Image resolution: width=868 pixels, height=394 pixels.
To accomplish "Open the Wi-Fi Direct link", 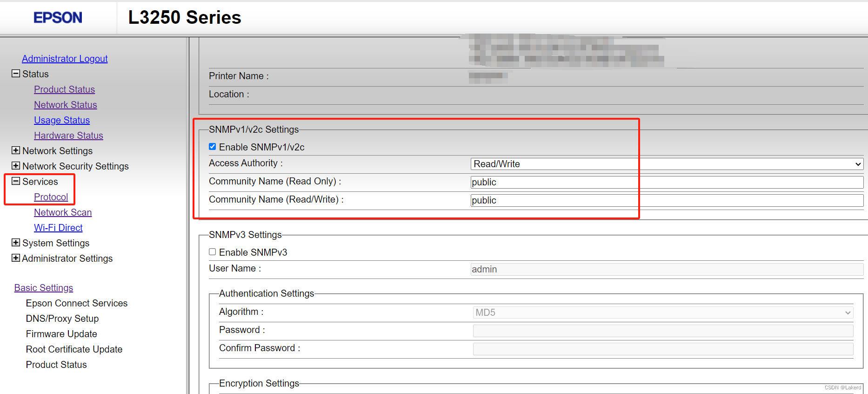I will click(x=58, y=228).
